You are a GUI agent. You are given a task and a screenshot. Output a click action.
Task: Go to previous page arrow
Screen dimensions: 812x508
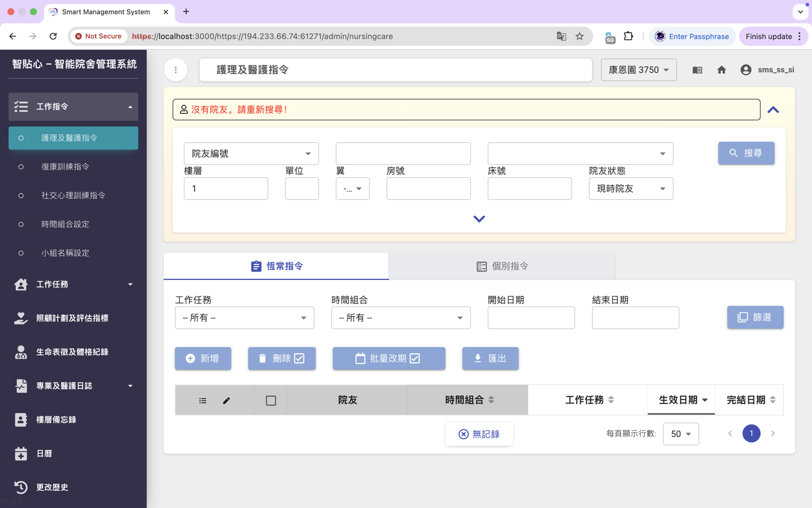click(730, 433)
